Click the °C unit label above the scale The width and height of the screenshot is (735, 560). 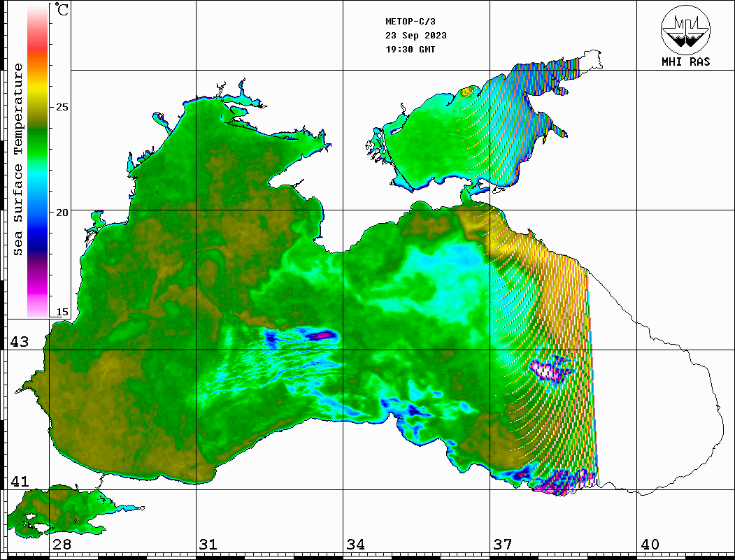[x=61, y=9]
